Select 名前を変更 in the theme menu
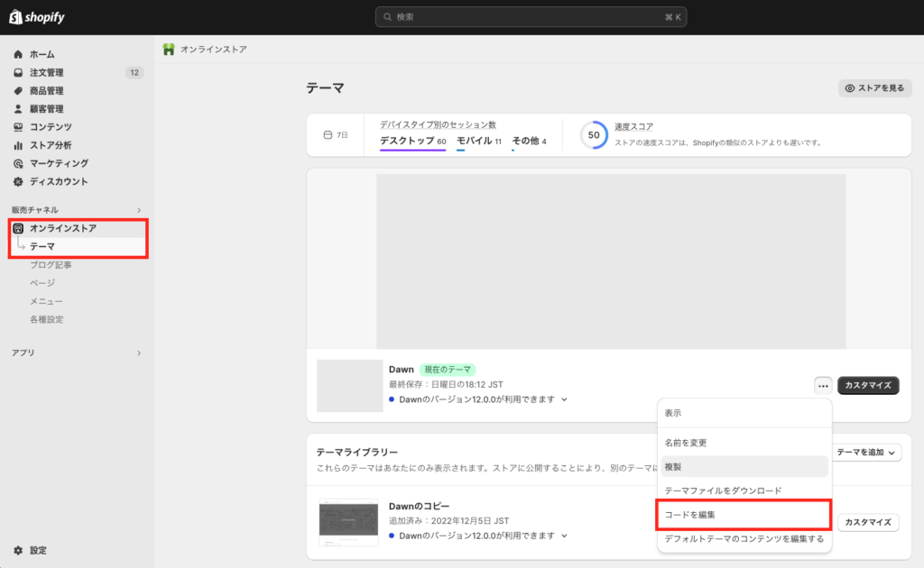 (744, 443)
